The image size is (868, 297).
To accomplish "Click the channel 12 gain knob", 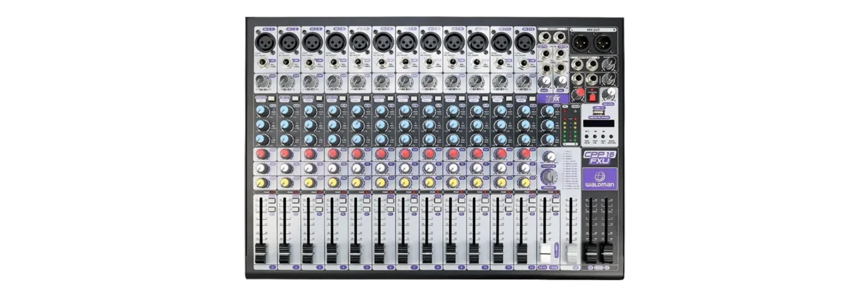I will (523, 82).
